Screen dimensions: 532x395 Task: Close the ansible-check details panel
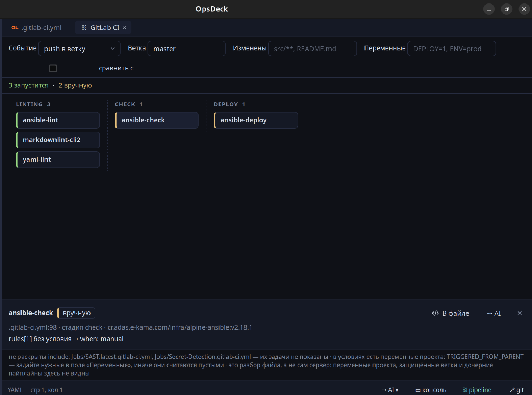[x=520, y=313]
